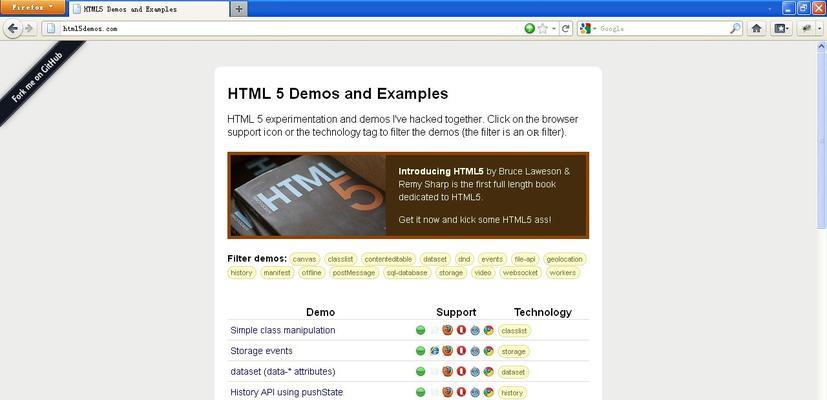Open the dataset (data-* attributes) demo
This screenshot has height=400, width=827.
tap(283, 372)
